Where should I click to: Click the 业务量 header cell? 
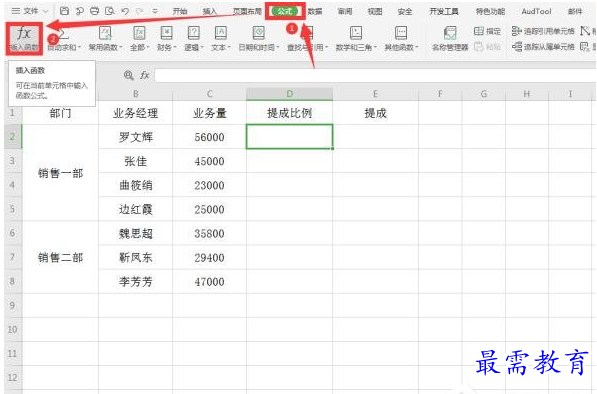pyautogui.click(x=209, y=113)
